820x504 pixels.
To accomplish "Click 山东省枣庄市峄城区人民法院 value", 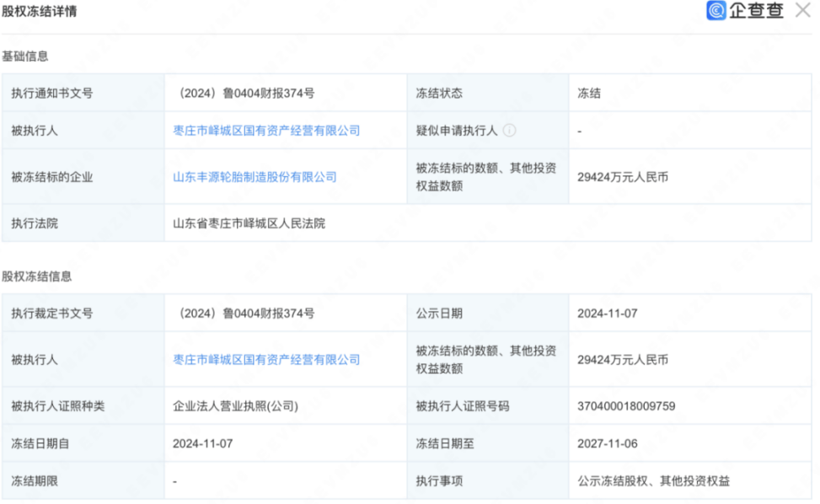I will 249,223.
